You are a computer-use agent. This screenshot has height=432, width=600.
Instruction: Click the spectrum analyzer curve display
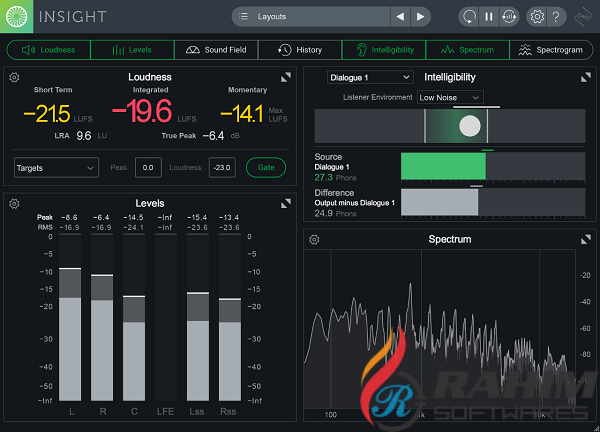[440, 329]
